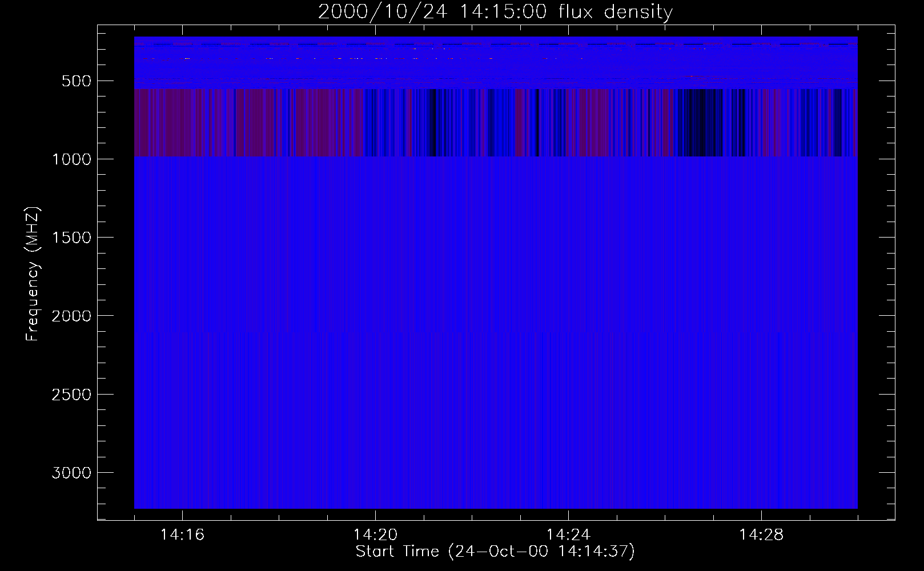
Task: Click the 14:16 time tick label
Action: [182, 534]
